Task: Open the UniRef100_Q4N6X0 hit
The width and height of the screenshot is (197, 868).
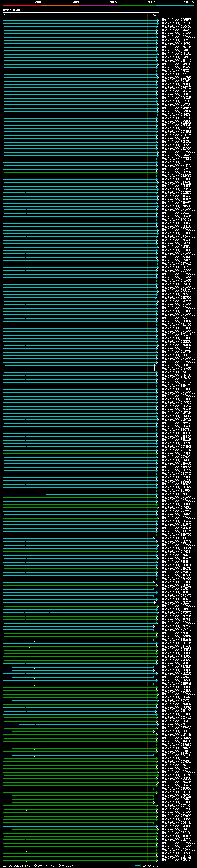Action: click(177, 558)
